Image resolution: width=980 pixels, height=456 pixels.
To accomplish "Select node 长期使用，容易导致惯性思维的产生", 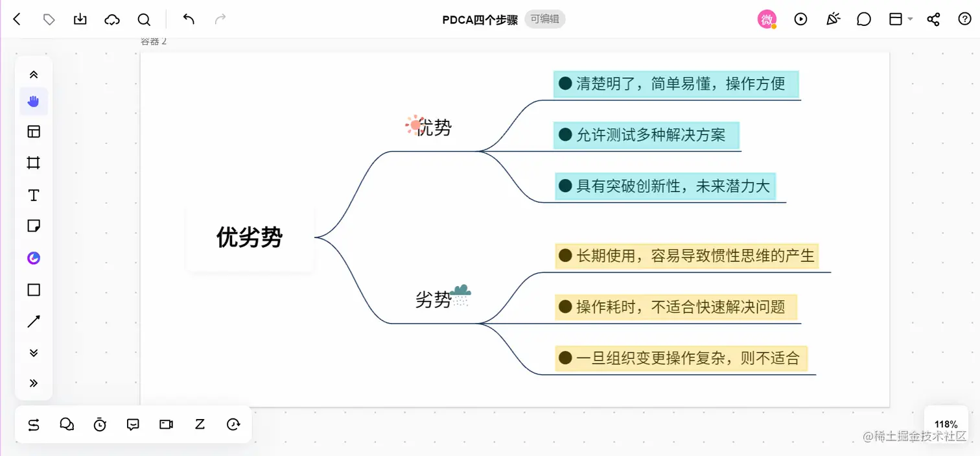I will pyautogui.click(x=687, y=256).
